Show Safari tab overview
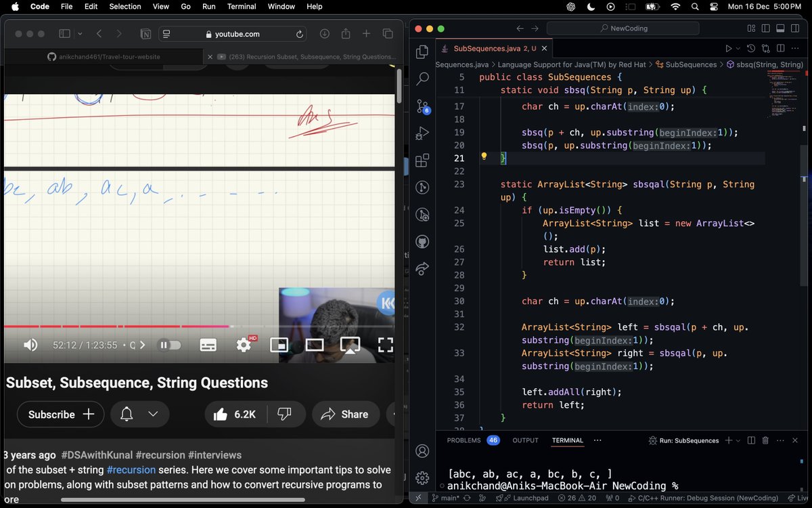 (388, 34)
